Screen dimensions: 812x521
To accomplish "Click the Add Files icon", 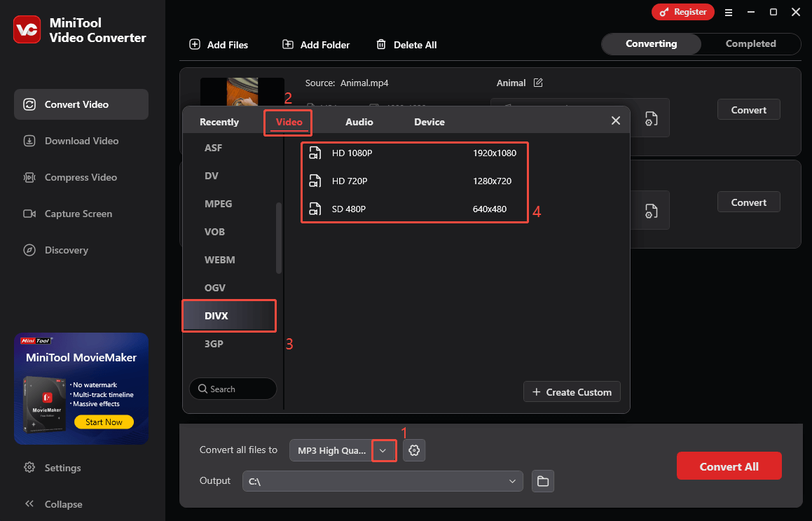I will coord(194,44).
